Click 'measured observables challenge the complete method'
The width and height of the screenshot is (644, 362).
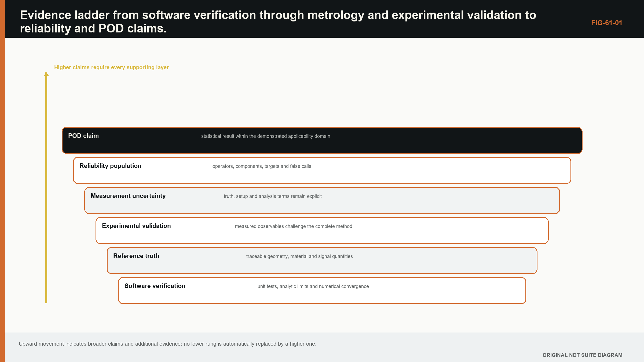point(294,226)
